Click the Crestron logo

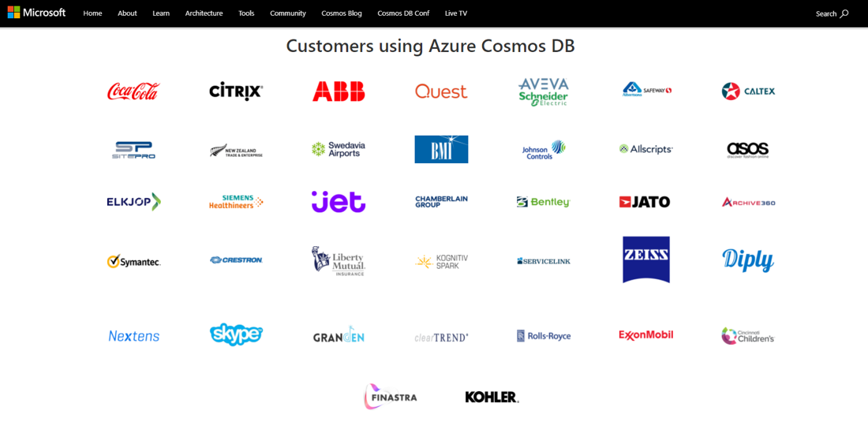point(237,260)
